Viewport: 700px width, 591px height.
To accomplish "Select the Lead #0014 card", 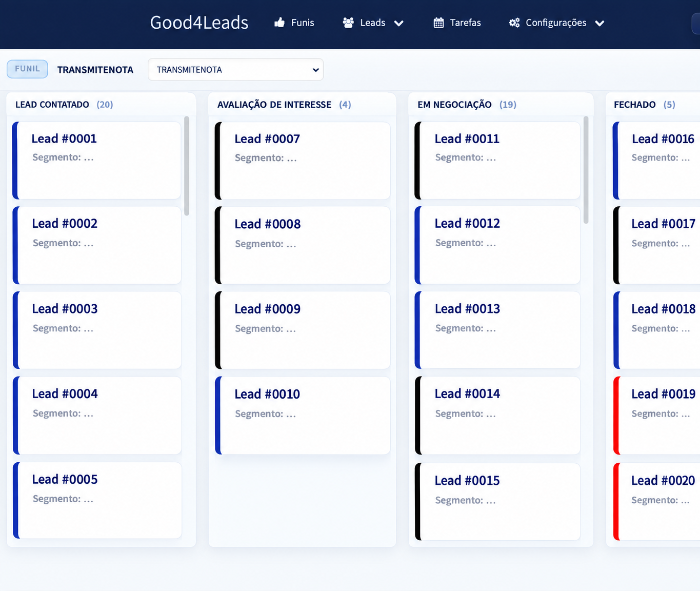I will click(x=497, y=416).
